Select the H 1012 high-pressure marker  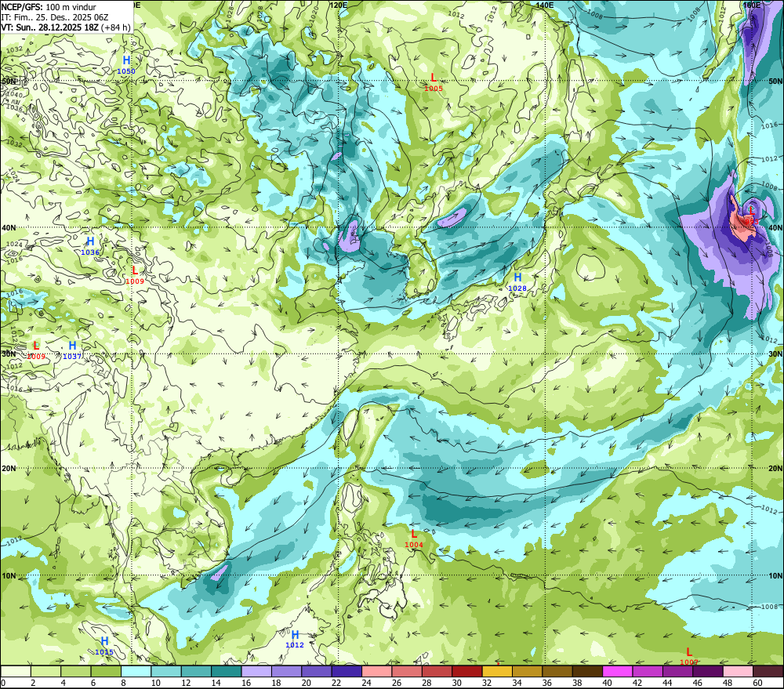[295, 639]
